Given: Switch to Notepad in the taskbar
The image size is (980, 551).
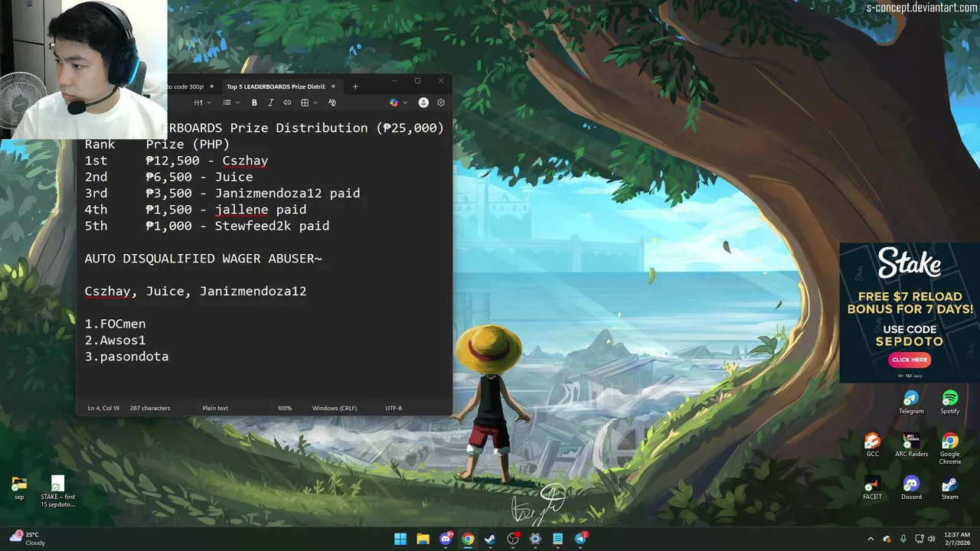Looking at the screenshot, I should pyautogui.click(x=558, y=539).
